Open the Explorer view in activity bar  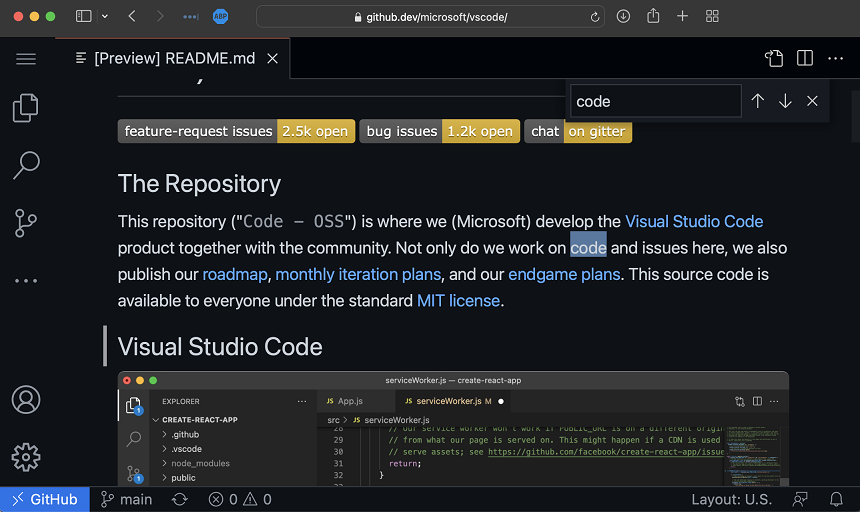26,108
